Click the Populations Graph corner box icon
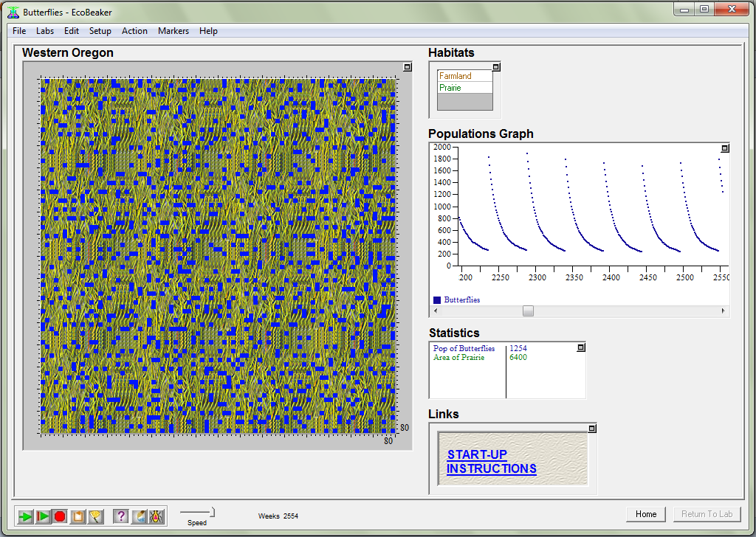 [x=724, y=148]
